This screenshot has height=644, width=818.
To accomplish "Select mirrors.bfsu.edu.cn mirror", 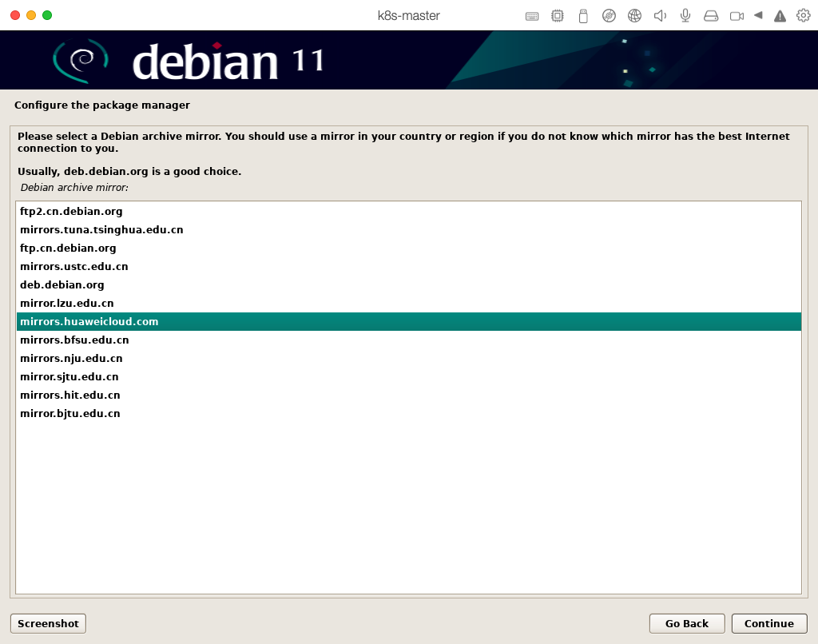I will coord(408,340).
